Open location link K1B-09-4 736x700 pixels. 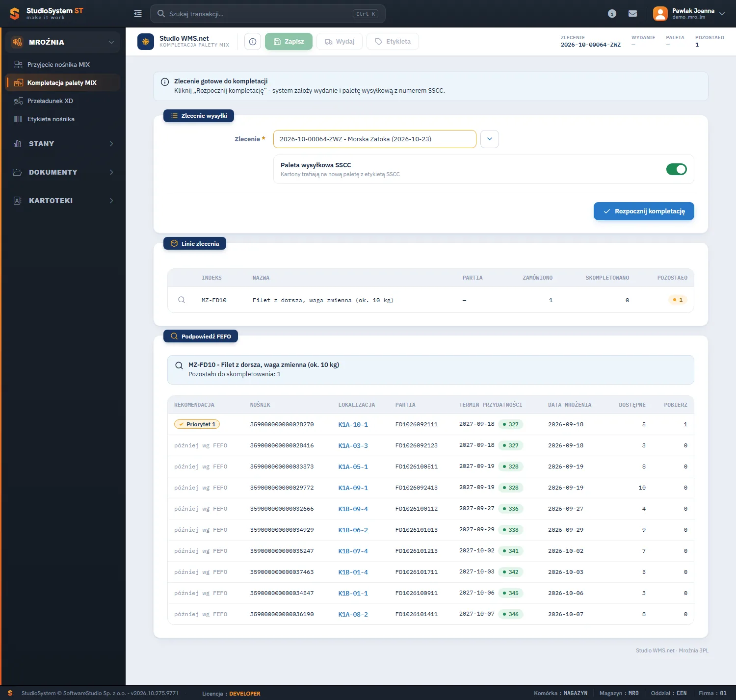click(353, 509)
